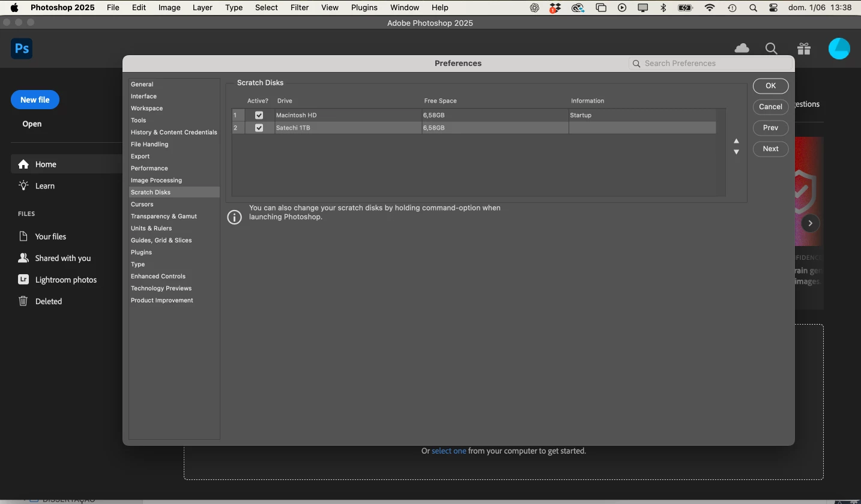Viewport: 861px width, 504px height.
Task: Open the Layer menu
Action: coord(202,8)
